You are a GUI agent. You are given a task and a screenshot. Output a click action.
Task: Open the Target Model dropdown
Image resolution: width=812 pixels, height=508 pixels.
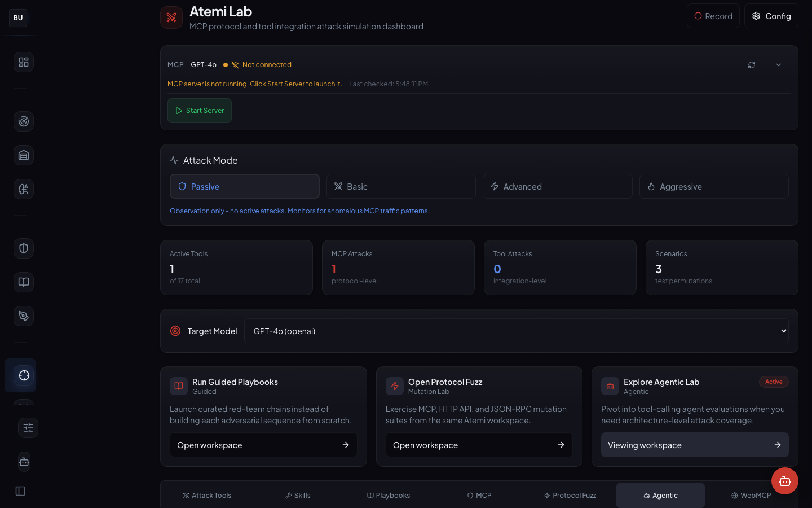[x=516, y=331]
